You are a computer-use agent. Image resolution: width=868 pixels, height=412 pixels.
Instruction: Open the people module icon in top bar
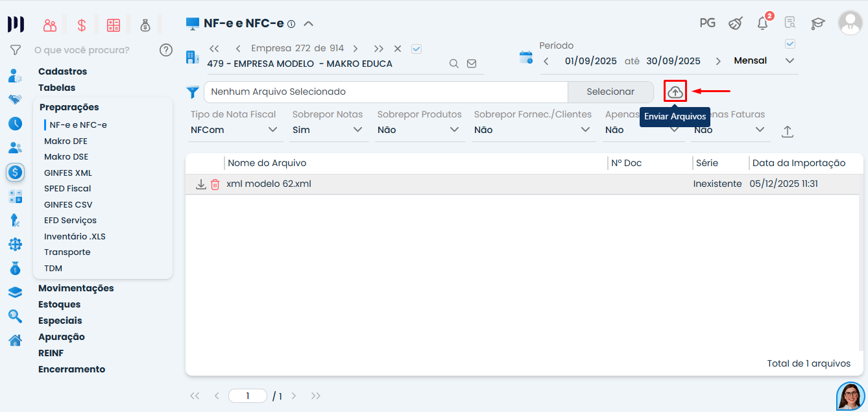(50, 25)
